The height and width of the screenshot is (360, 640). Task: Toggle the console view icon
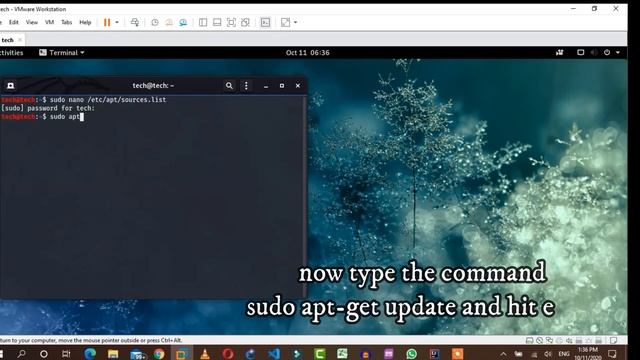click(265, 22)
